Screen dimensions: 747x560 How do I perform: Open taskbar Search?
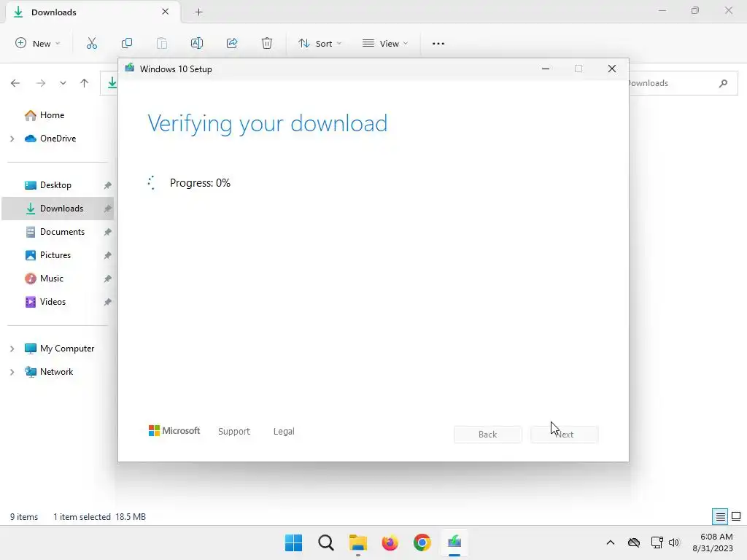point(326,542)
